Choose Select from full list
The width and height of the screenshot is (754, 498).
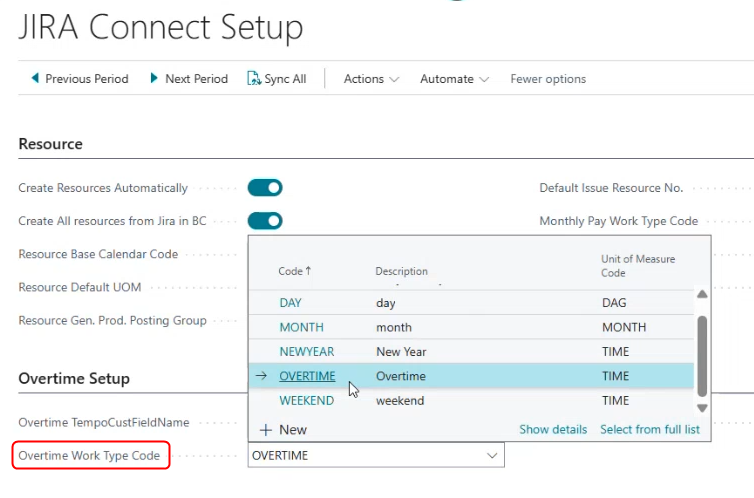click(650, 430)
